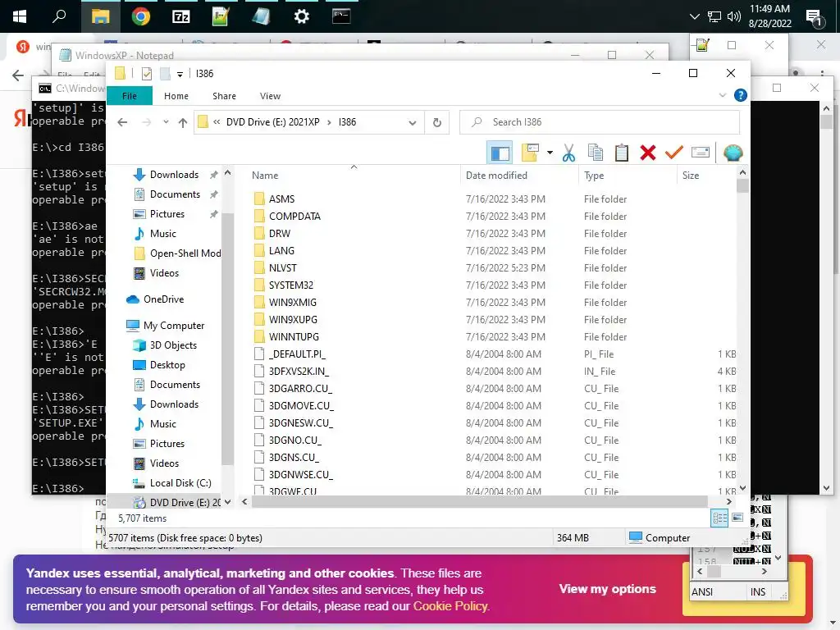Switch to details view at bottom right
Image resolution: width=840 pixels, height=630 pixels.
[x=719, y=518]
